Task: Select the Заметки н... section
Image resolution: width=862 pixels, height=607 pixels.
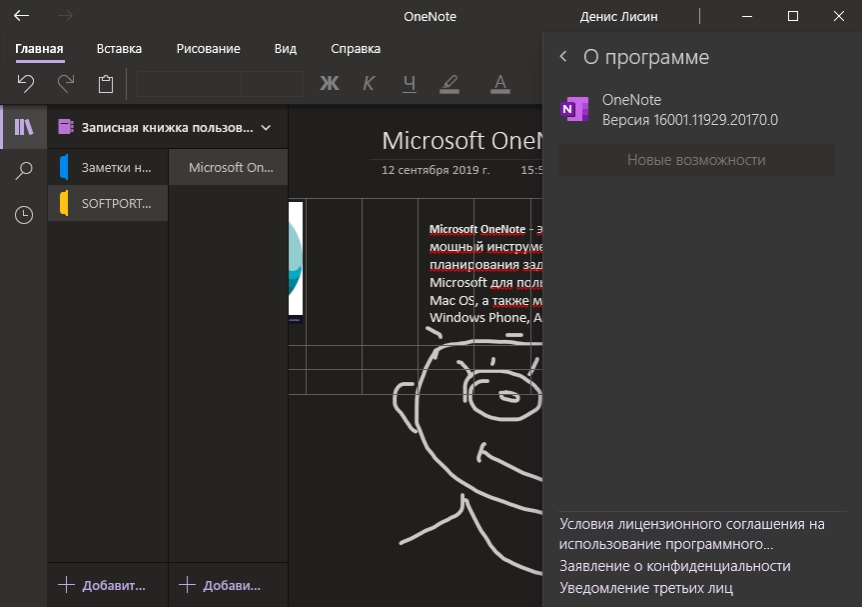Action: (x=108, y=167)
